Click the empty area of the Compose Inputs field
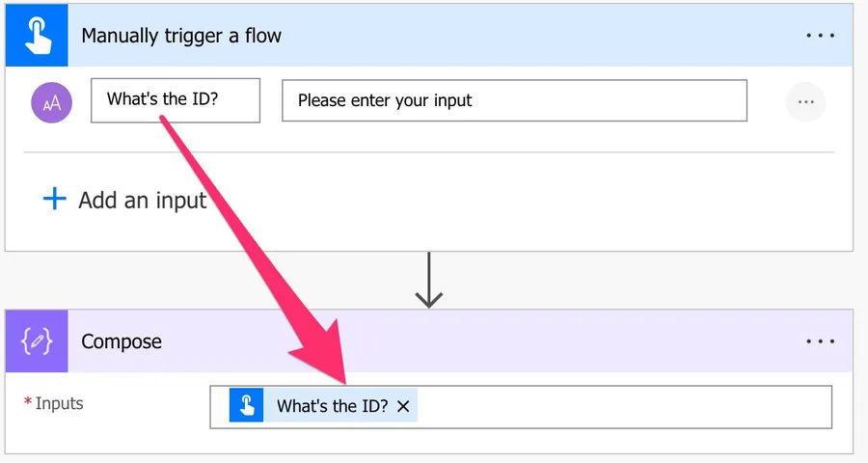 click(627, 406)
